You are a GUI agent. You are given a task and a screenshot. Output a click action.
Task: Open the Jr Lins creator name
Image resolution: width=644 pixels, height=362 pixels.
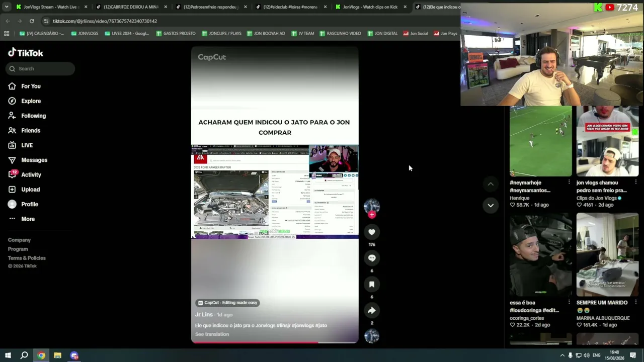click(x=204, y=315)
